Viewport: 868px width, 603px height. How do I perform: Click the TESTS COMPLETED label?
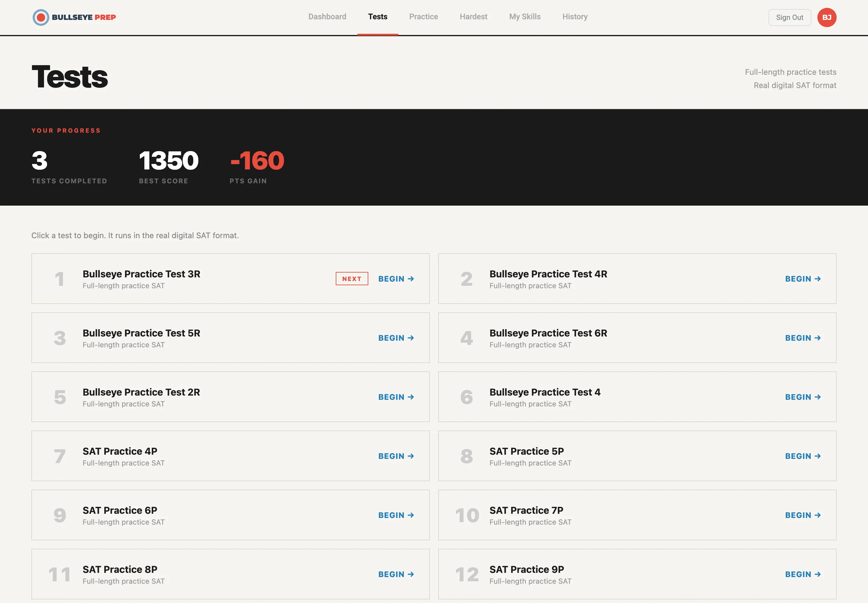point(69,181)
